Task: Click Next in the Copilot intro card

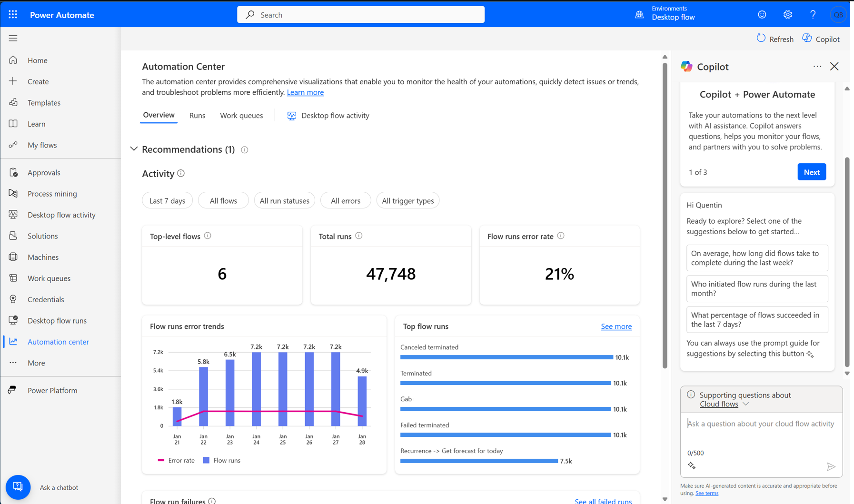Action: coord(811,172)
